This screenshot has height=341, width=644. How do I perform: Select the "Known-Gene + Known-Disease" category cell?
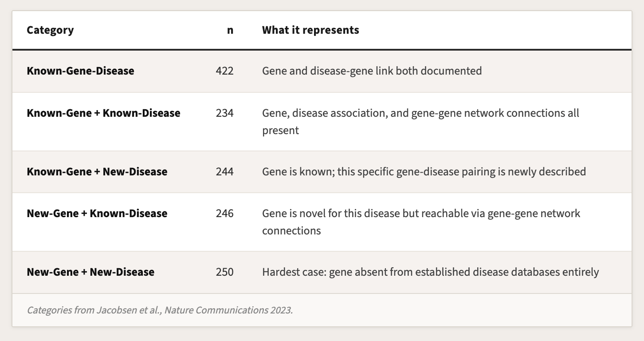coord(103,113)
